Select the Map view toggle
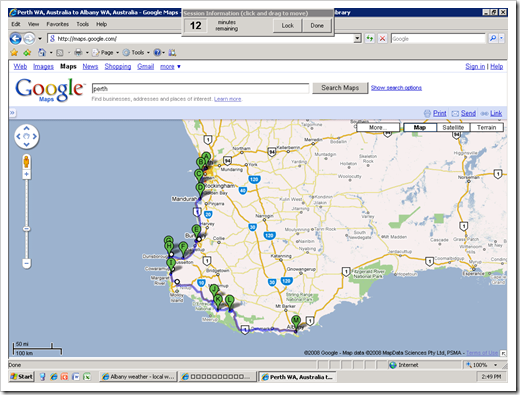520x395 pixels. 420,127
